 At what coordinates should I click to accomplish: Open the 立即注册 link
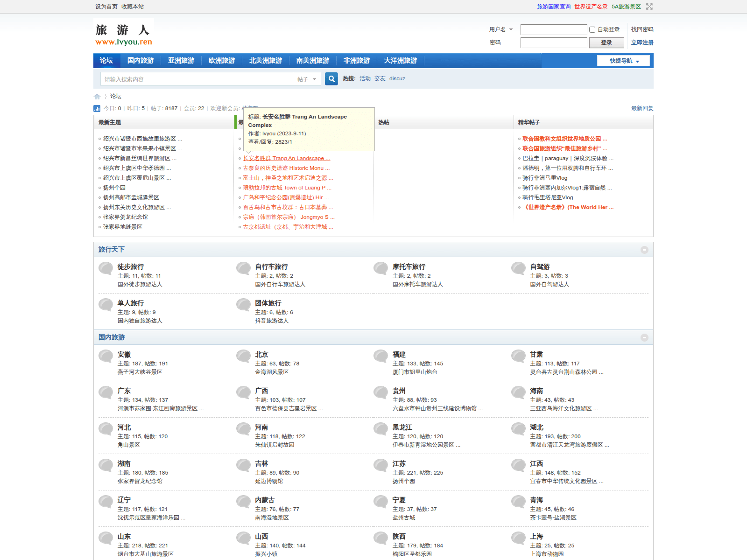pos(642,42)
